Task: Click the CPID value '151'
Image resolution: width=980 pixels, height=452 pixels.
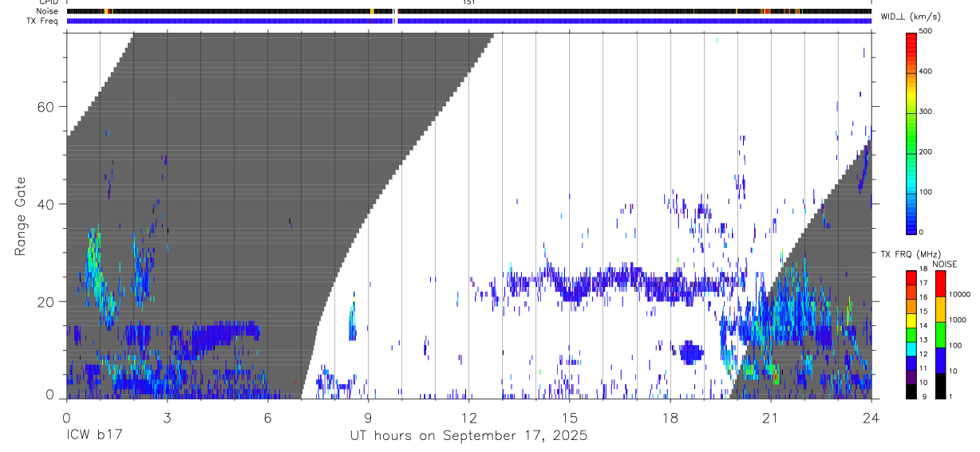Action: 469,2
